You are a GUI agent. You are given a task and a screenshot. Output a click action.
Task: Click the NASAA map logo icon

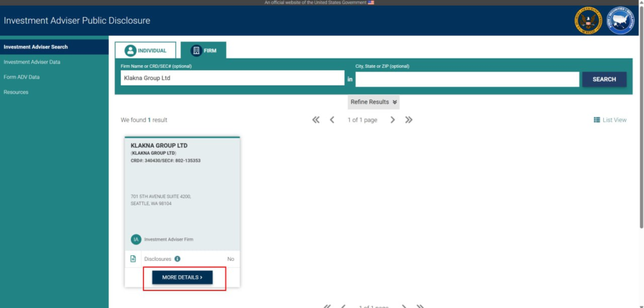[620, 21]
